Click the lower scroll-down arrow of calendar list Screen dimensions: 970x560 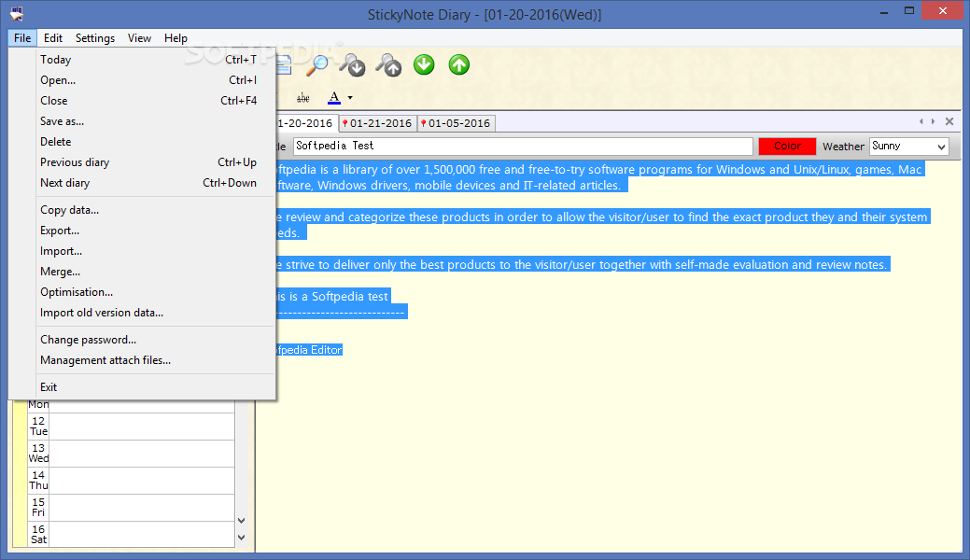241,538
